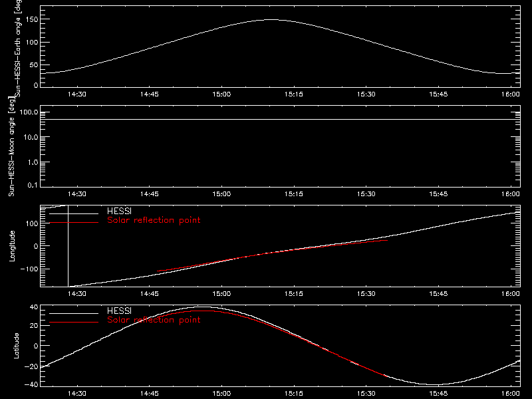Screen dimensions: 532x399
Task: Select "Solar reflection point" legend in Longitude panel
Action: (154, 220)
